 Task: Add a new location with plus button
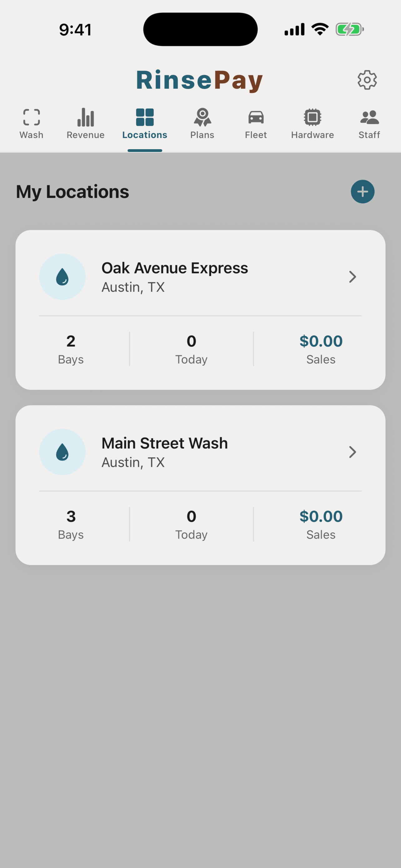tap(362, 192)
